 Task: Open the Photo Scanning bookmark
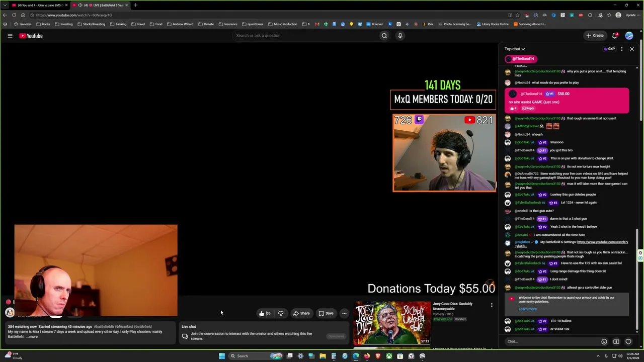pos(455,24)
